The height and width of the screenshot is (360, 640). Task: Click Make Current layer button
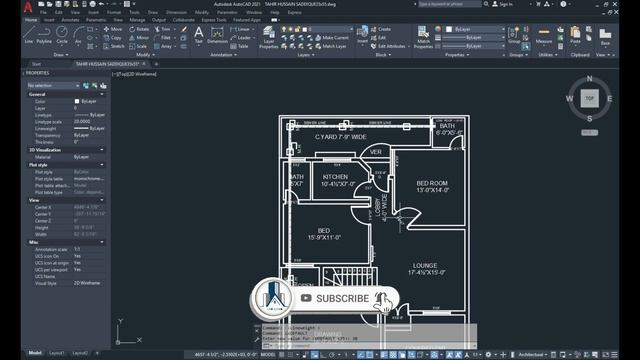(x=332, y=38)
